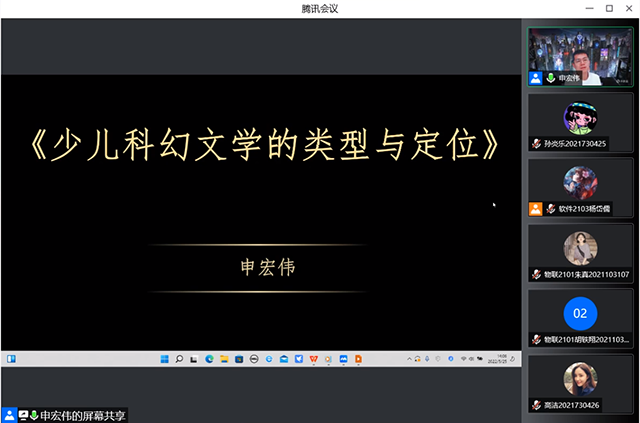Viewport: 640px width, 423px height.
Task: Click the text 申宏伟的屏幕共享
Action: (x=82, y=416)
